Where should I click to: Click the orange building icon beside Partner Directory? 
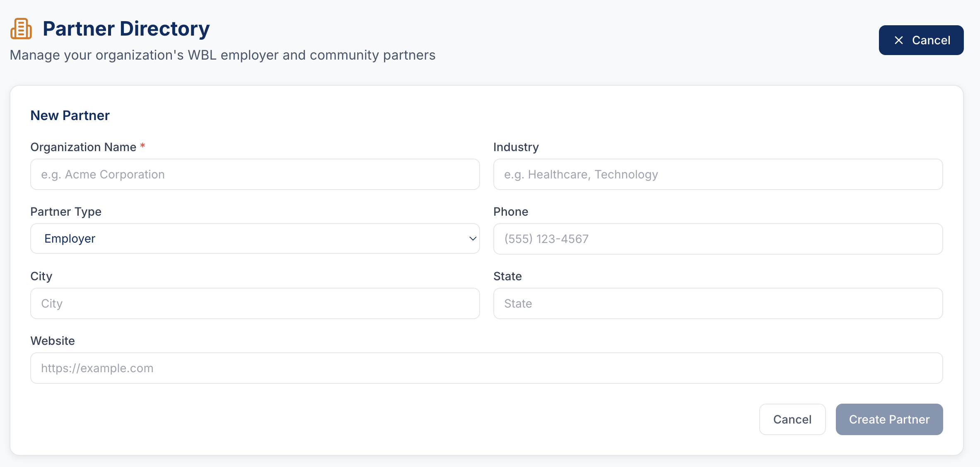coord(20,29)
